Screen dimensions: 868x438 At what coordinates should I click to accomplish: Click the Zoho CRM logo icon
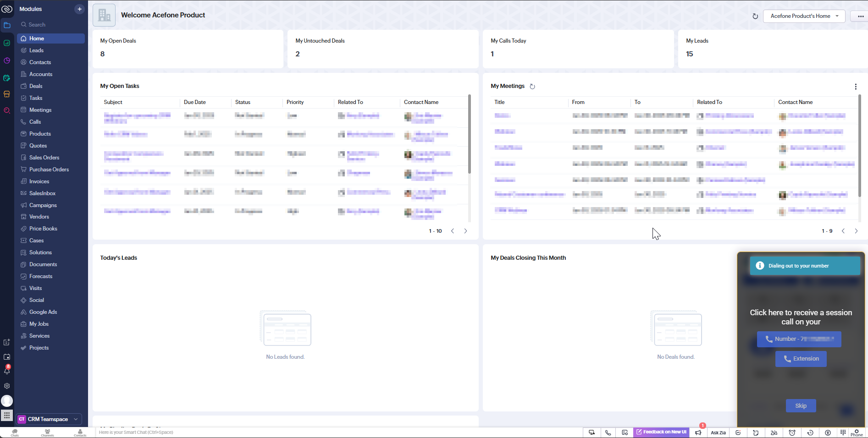pos(7,9)
